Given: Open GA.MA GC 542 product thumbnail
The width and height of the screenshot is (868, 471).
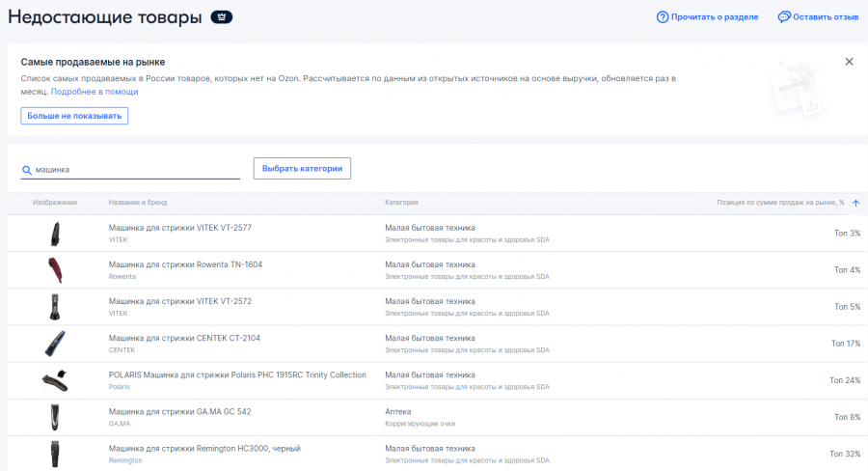Looking at the screenshot, I should [x=55, y=417].
